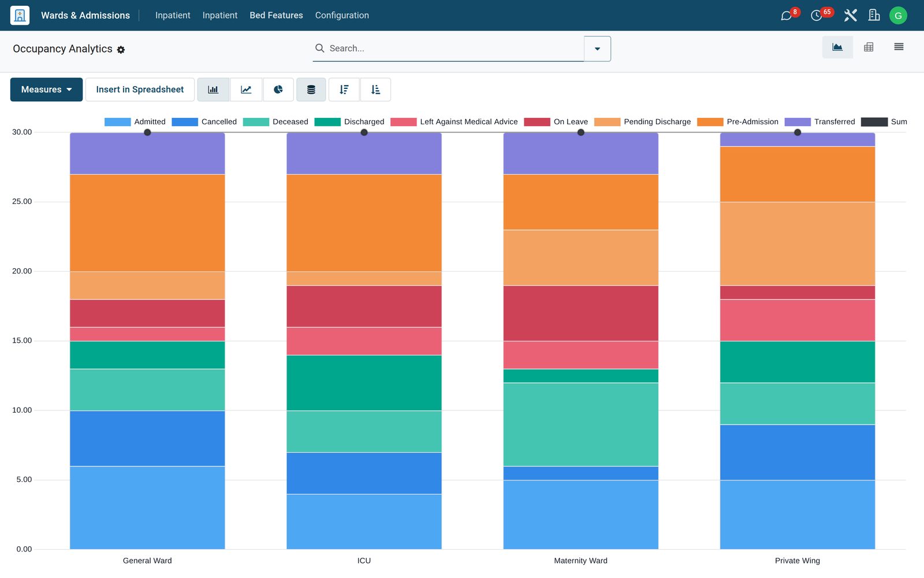Open the Configuration menu
This screenshot has width=924, height=578.
(x=342, y=16)
